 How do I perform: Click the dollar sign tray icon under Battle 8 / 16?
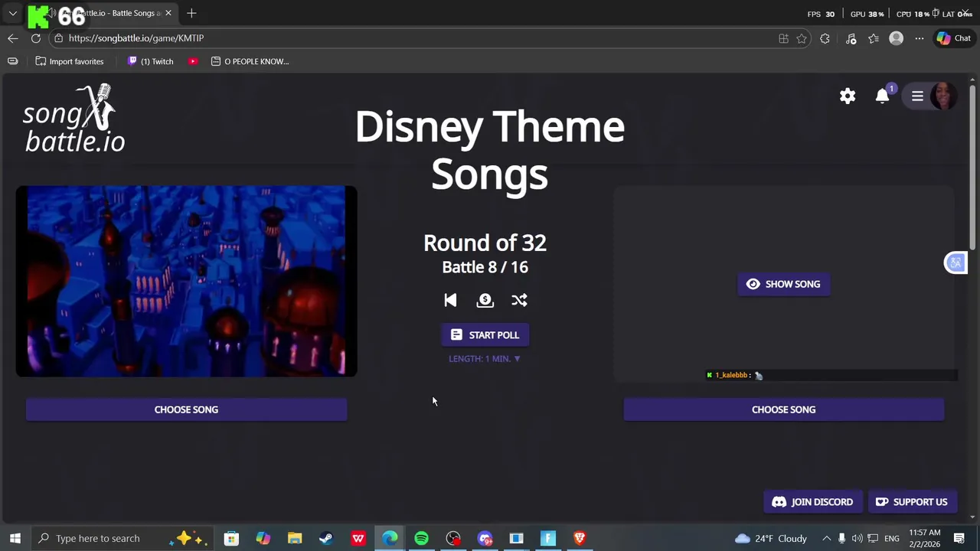485,300
